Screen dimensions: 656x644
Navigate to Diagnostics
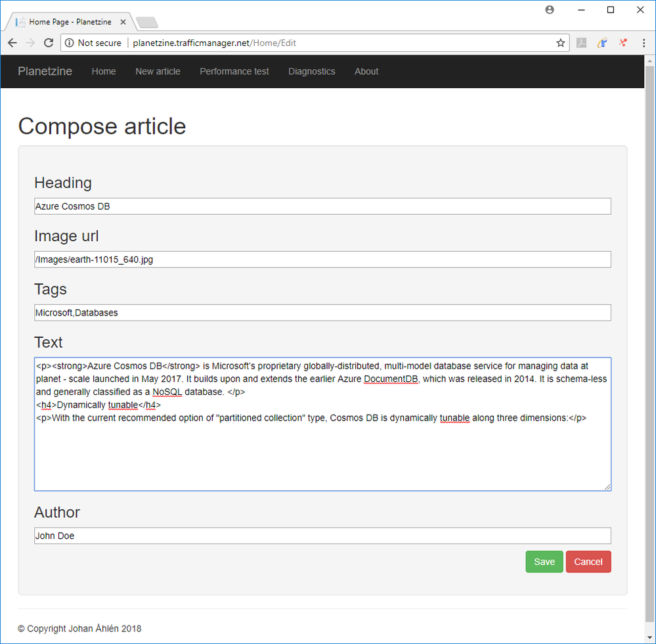(312, 72)
